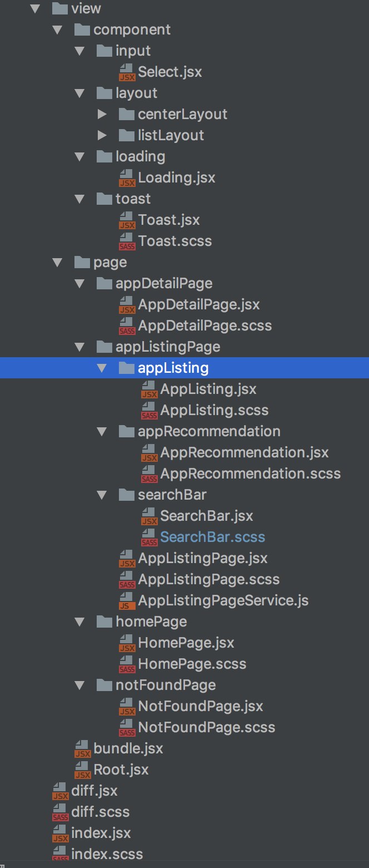
Task: Select AppRecommendation.scss file
Action: click(250, 474)
